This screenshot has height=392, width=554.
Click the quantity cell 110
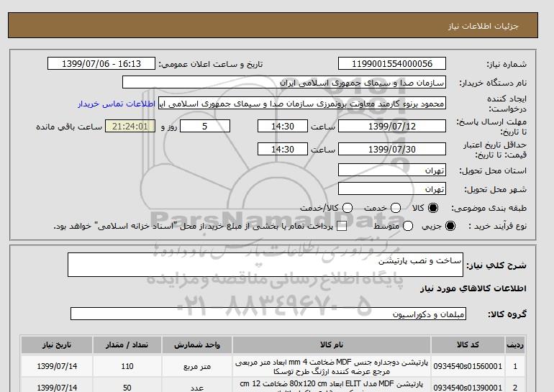(127, 366)
